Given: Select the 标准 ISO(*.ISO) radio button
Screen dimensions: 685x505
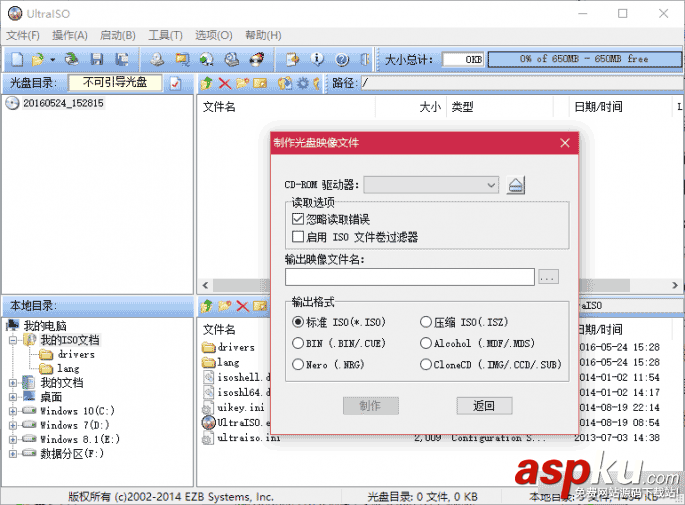Looking at the screenshot, I should click(x=298, y=322).
